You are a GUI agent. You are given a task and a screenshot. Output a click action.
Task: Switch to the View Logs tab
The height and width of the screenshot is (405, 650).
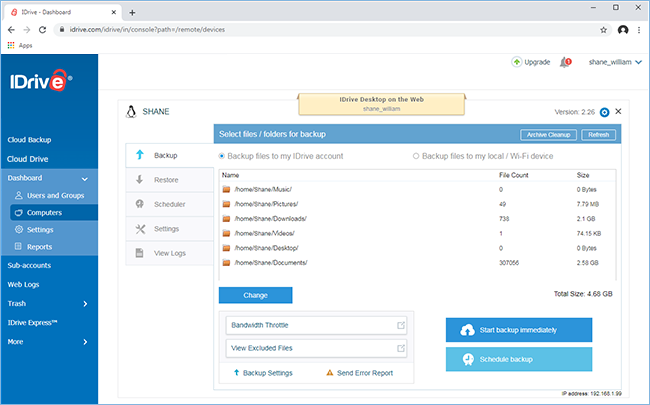pos(170,253)
